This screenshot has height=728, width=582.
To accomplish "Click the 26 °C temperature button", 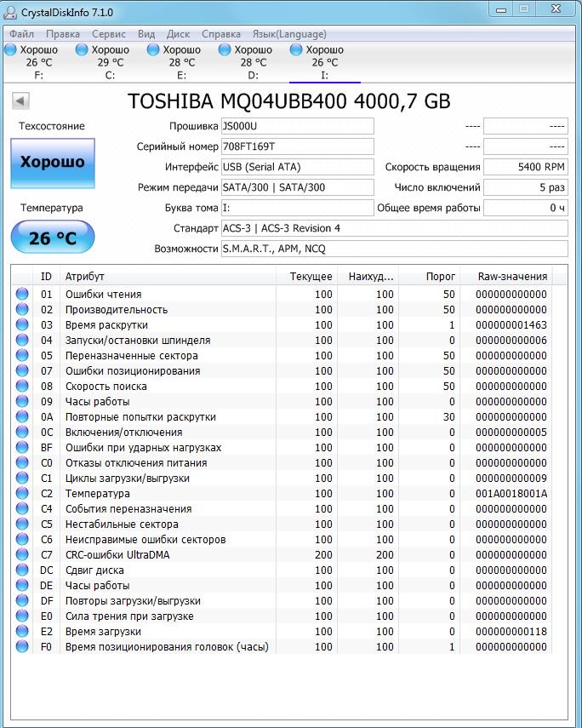I will [x=53, y=238].
